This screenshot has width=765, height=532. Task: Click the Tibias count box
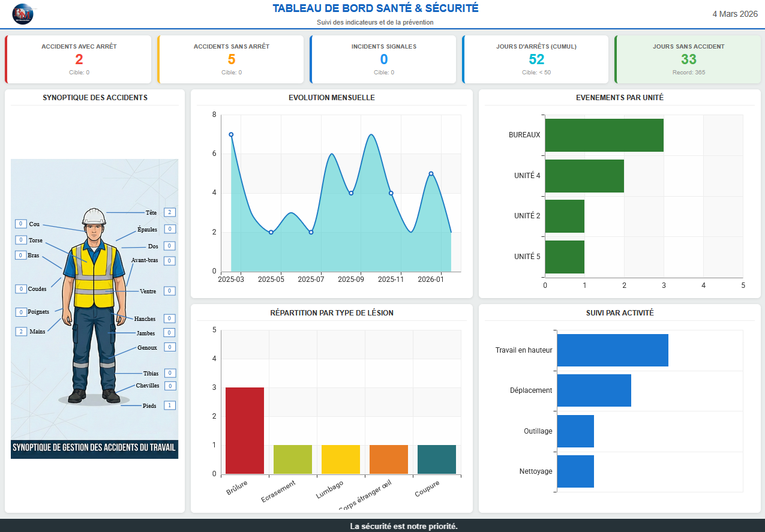pos(170,373)
